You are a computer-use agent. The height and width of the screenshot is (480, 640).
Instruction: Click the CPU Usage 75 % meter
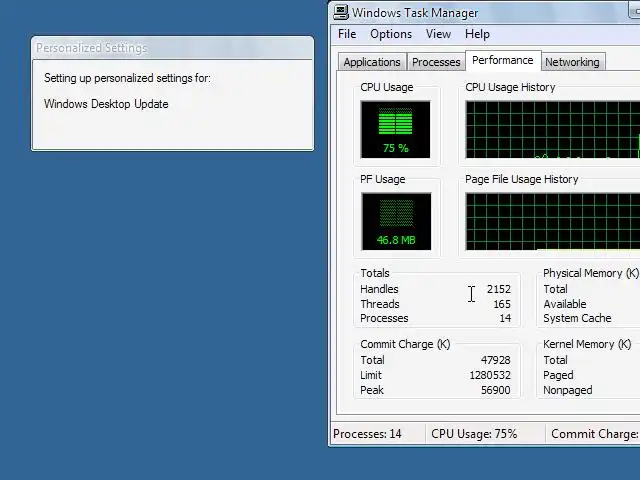point(395,129)
